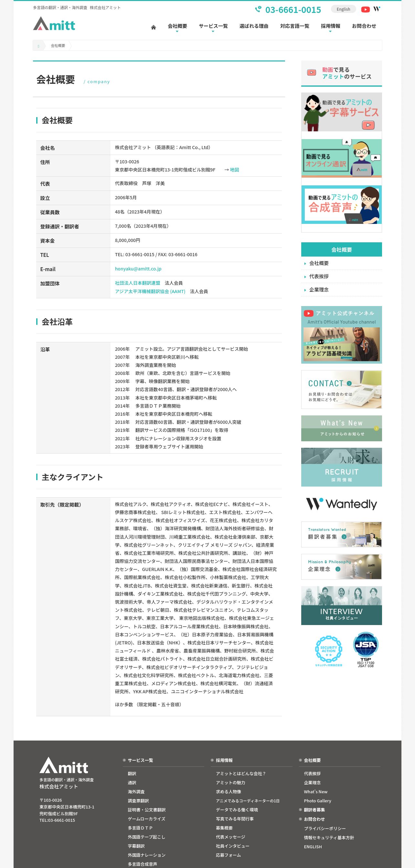This screenshot has width=415, height=868.
Task: Click YouTube icon beside 動画で見る heading
Action: (312, 72)
